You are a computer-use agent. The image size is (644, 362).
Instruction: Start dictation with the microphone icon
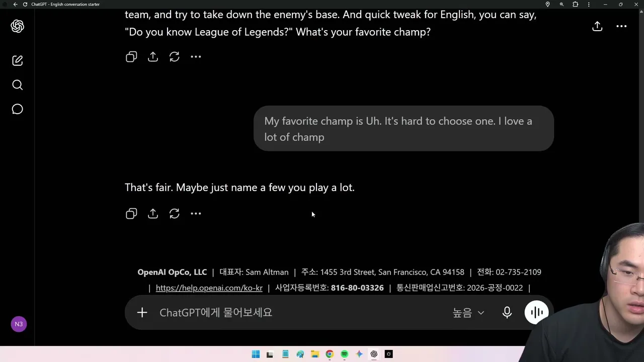pos(507,313)
